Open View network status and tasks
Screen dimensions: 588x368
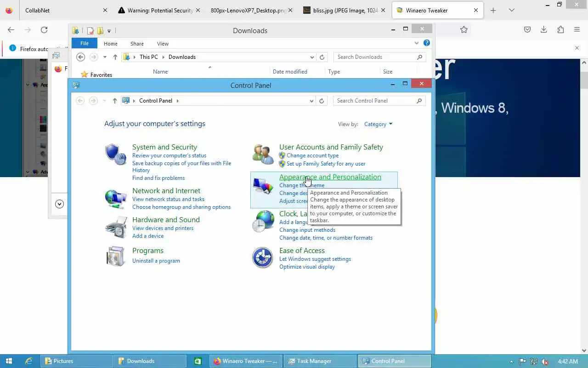[168, 199]
